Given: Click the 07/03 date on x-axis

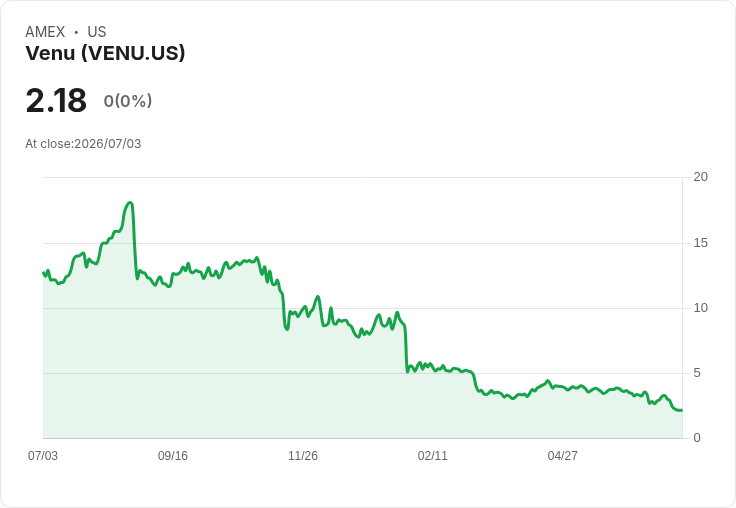Looking at the screenshot, I should (43, 455).
